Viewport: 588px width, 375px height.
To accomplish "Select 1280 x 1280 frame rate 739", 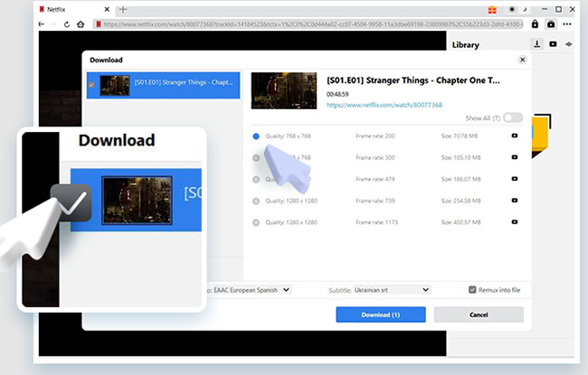I will point(256,202).
